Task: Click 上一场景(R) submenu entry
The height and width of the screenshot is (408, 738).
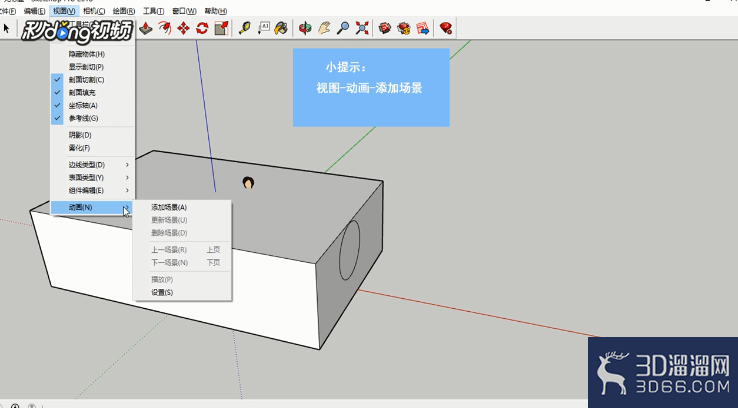Action: point(182,249)
